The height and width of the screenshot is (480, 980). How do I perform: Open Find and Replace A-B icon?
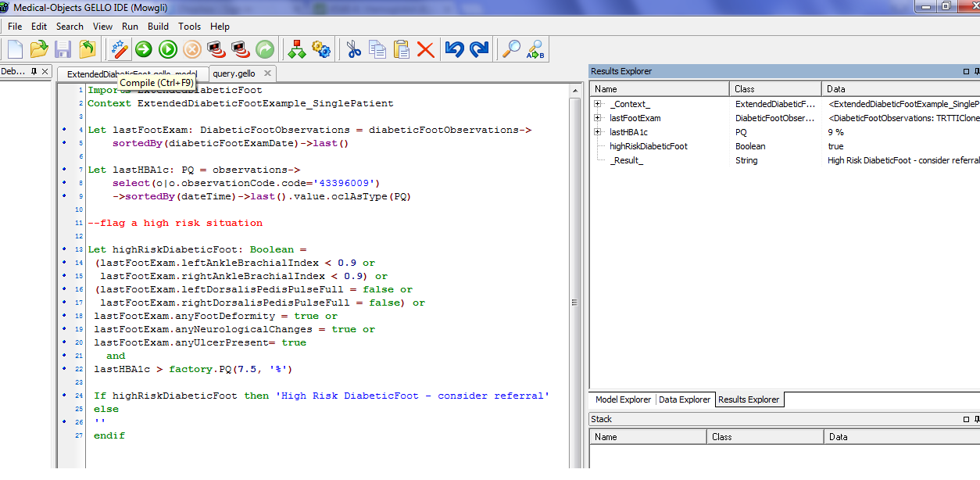pyautogui.click(x=535, y=49)
